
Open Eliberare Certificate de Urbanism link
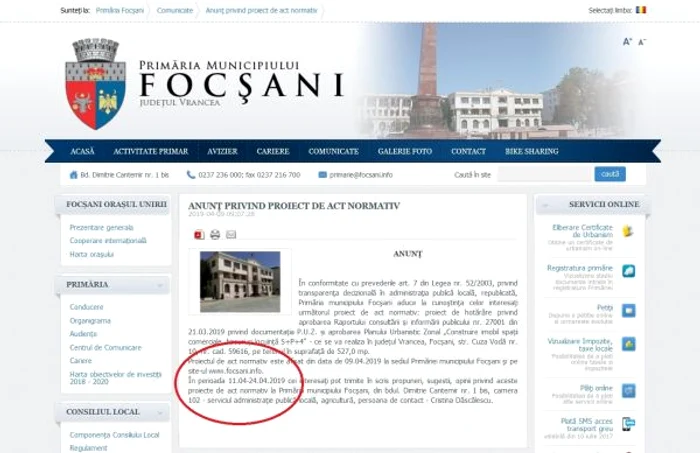coord(582,231)
